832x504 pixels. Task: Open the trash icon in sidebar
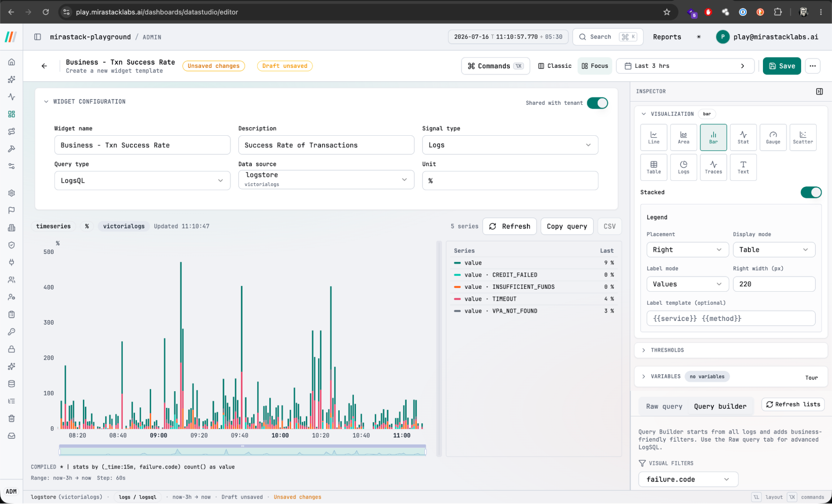pyautogui.click(x=12, y=418)
